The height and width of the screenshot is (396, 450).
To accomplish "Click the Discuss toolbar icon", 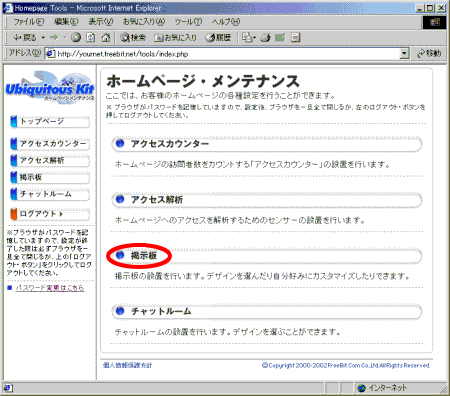I will tap(295, 38).
